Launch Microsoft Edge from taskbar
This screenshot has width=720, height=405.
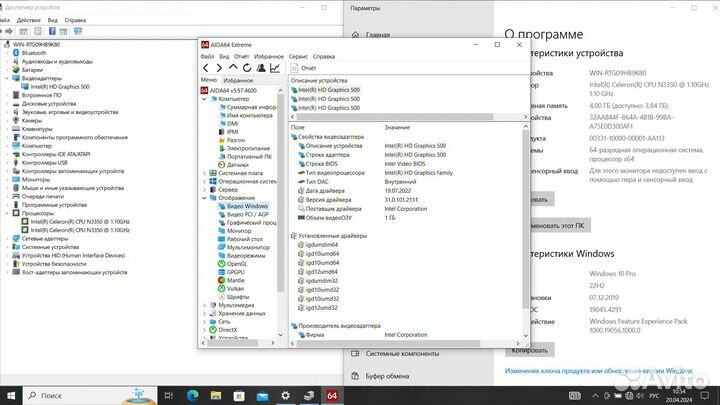[193, 395]
